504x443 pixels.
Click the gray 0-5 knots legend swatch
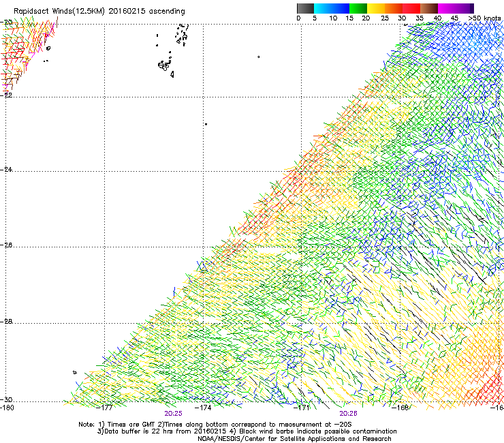click(305, 8)
